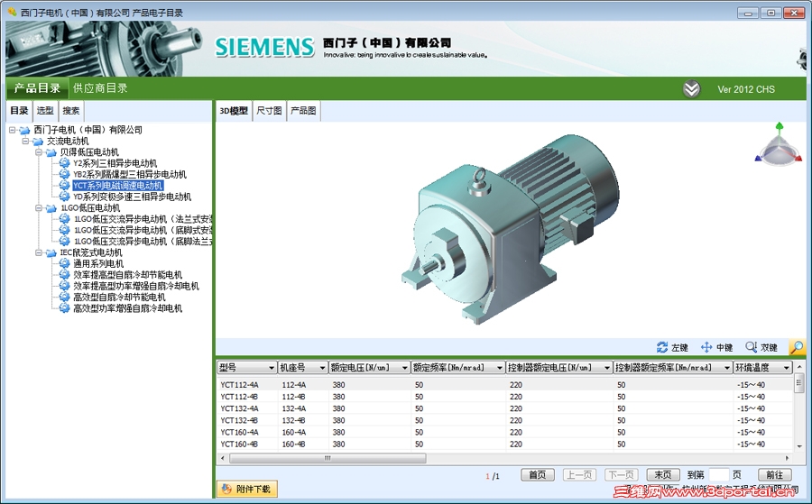Click the folder icon of 1LG0低压电动机
This screenshot has width=812, height=504.
pyautogui.click(x=51, y=208)
